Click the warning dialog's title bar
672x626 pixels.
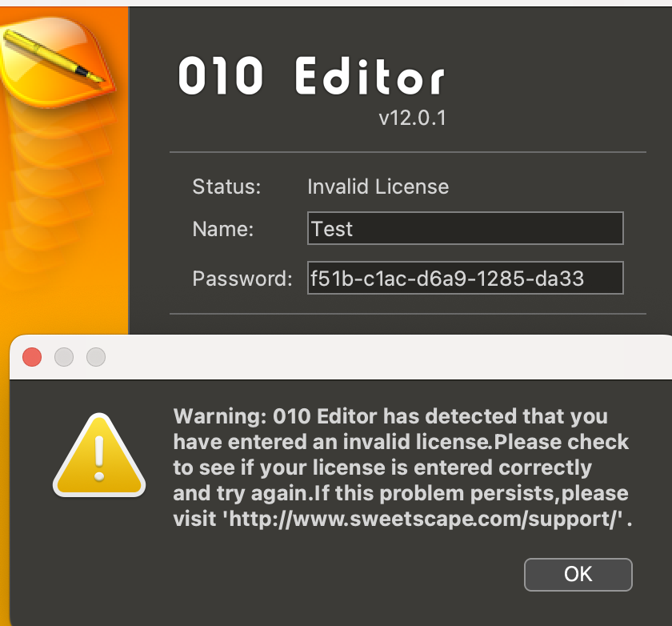click(x=360, y=357)
